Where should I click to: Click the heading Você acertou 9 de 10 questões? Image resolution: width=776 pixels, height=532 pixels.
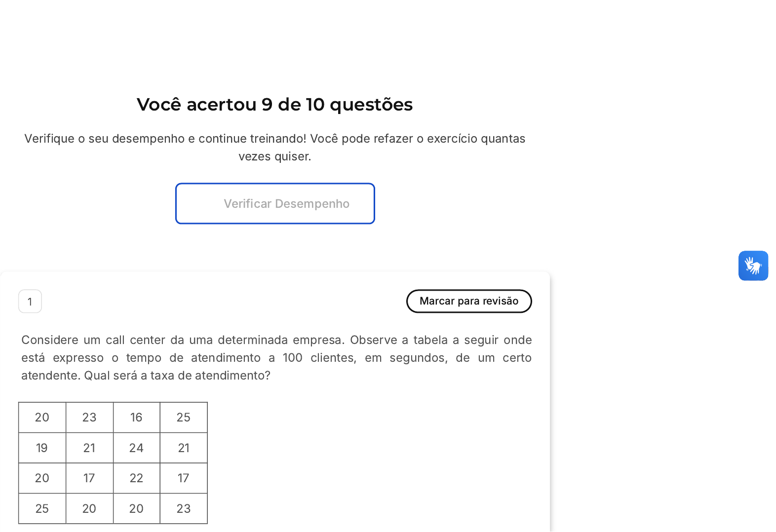click(274, 104)
